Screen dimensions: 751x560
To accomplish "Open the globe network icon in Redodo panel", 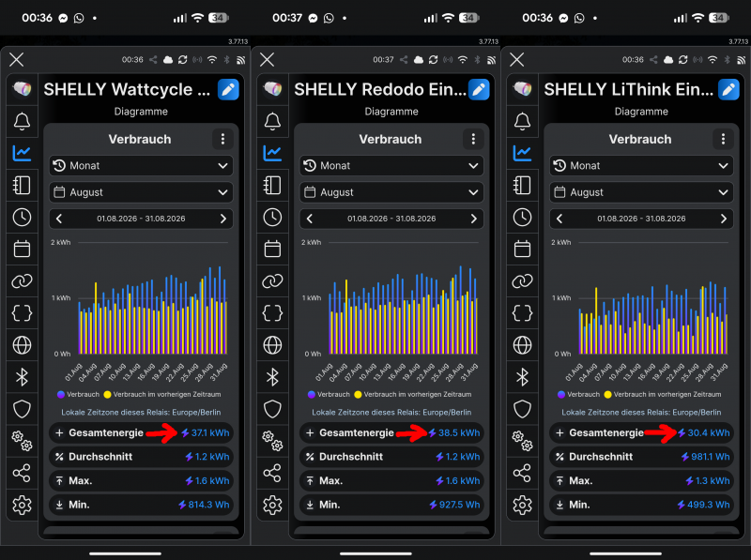I will tap(272, 345).
